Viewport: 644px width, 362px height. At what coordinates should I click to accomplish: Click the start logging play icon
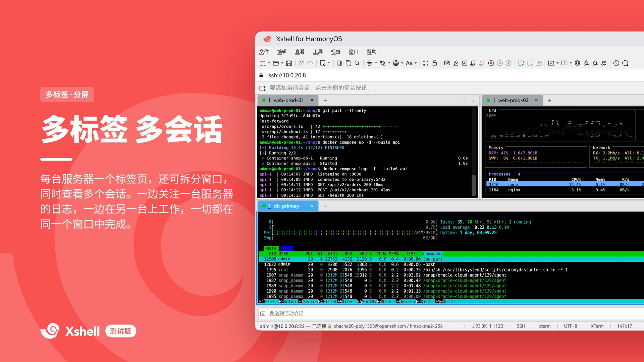pos(521,63)
